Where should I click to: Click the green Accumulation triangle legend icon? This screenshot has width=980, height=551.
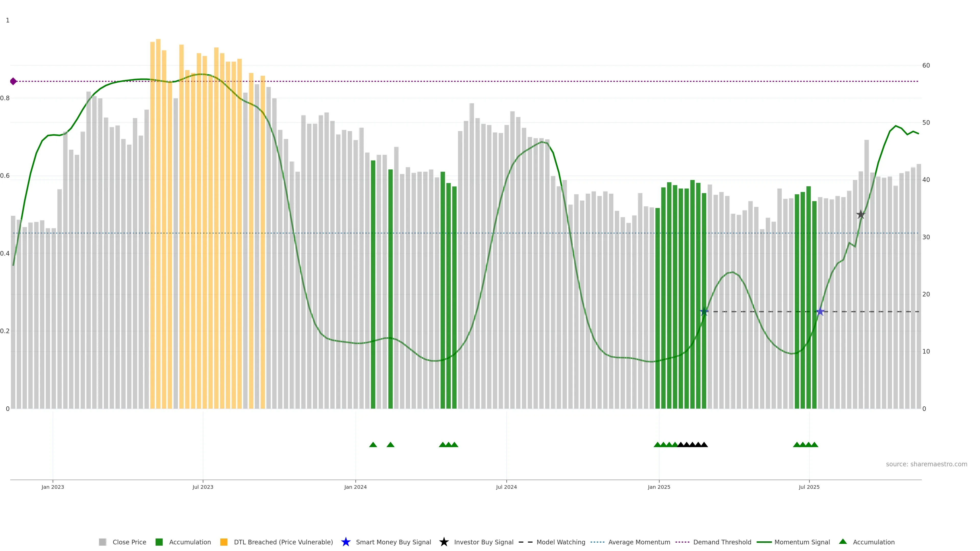coord(843,542)
